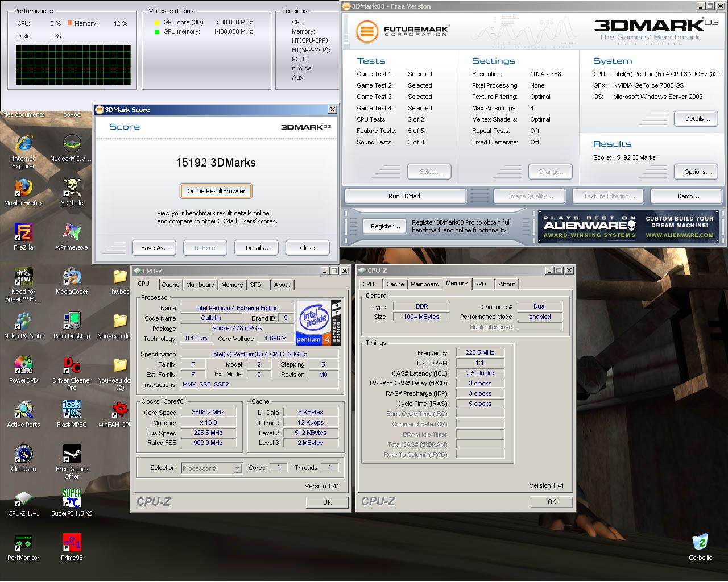The height and width of the screenshot is (582, 728).
Task: Click the Core Speed value field
Action: coord(208,412)
